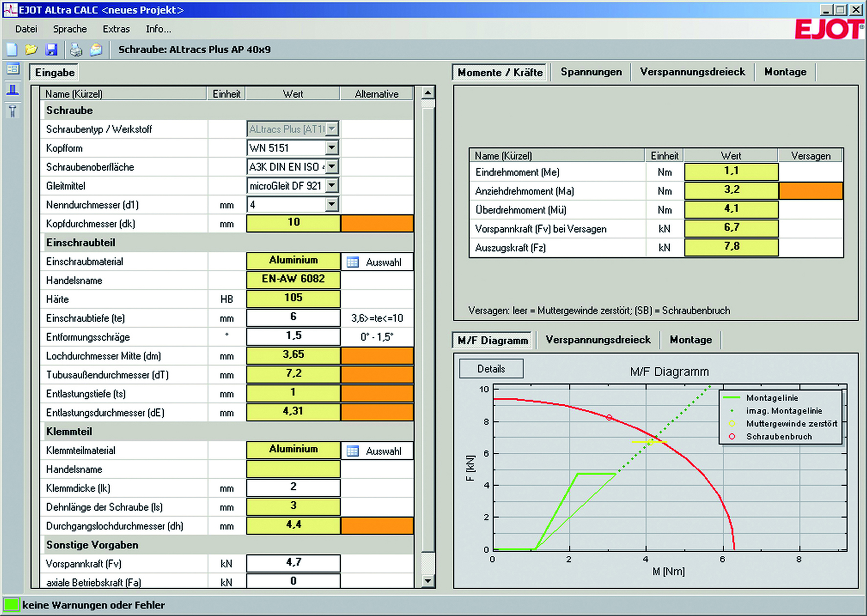
Task: Click the screw icon in left sidebar
Action: (13, 111)
